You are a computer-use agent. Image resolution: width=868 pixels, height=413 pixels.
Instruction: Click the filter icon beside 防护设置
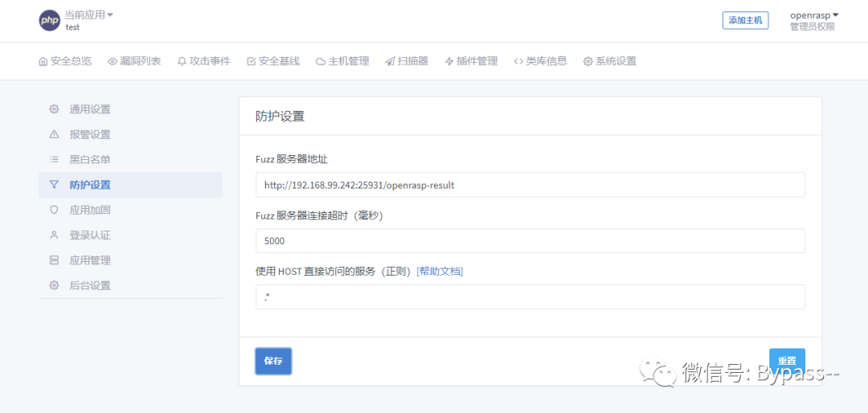[x=54, y=184]
